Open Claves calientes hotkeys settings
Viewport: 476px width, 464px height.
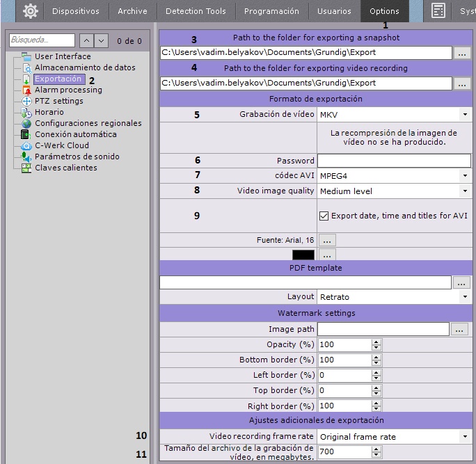click(65, 168)
